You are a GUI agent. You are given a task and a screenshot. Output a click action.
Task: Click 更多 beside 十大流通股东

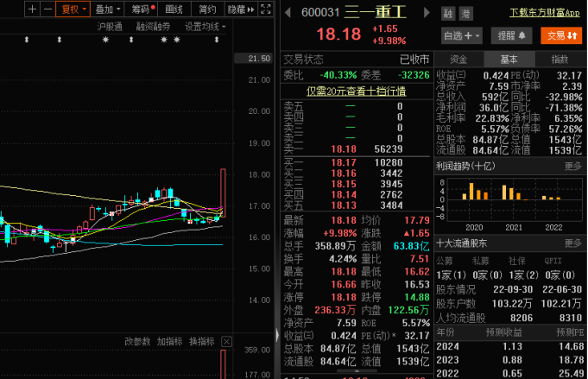(x=573, y=243)
